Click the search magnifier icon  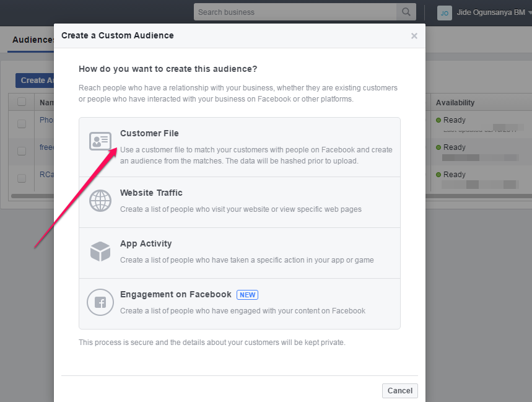pyautogui.click(x=406, y=12)
